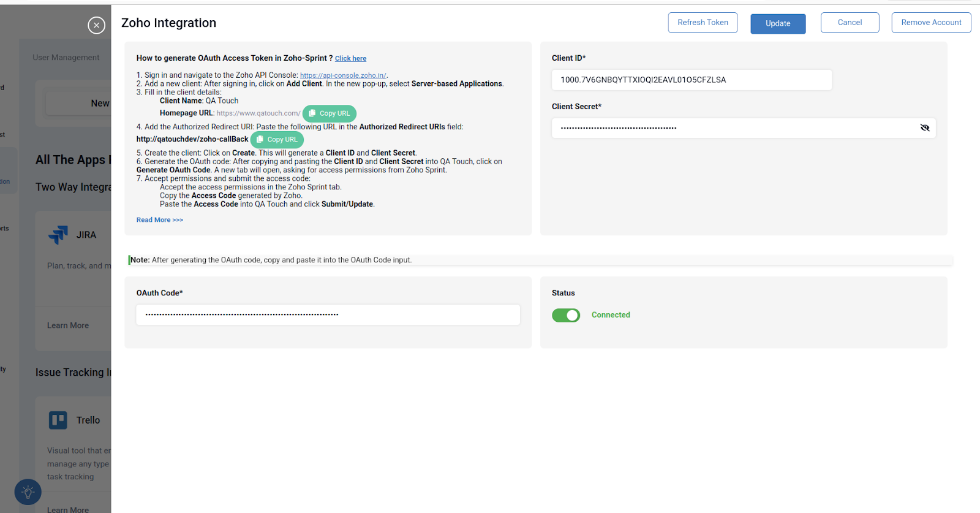
Task: Click the Client ID input field
Action: click(692, 80)
